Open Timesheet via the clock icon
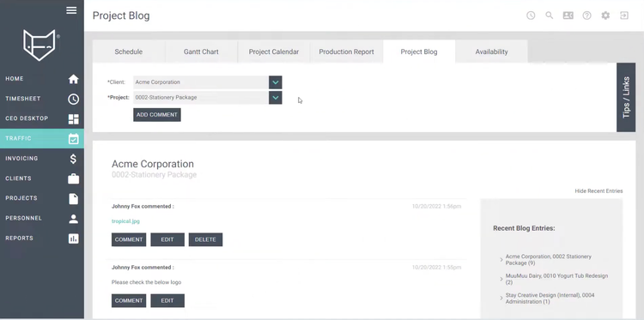 click(x=74, y=99)
